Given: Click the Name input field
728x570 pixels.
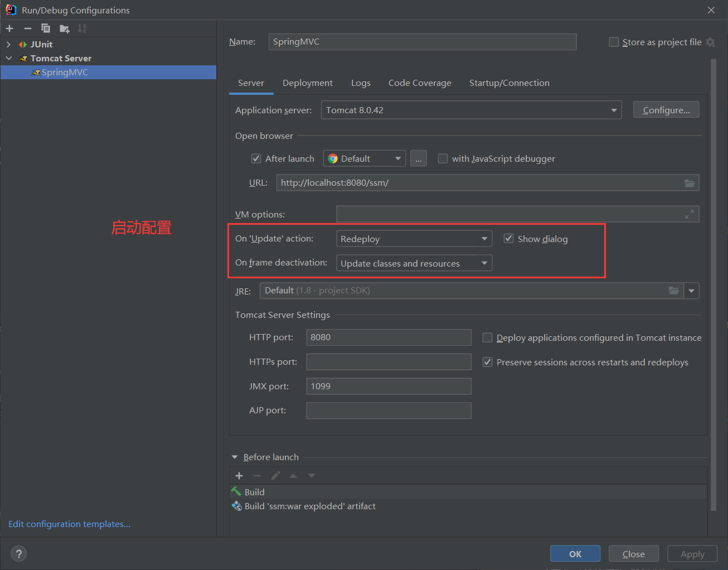Looking at the screenshot, I should [x=423, y=42].
